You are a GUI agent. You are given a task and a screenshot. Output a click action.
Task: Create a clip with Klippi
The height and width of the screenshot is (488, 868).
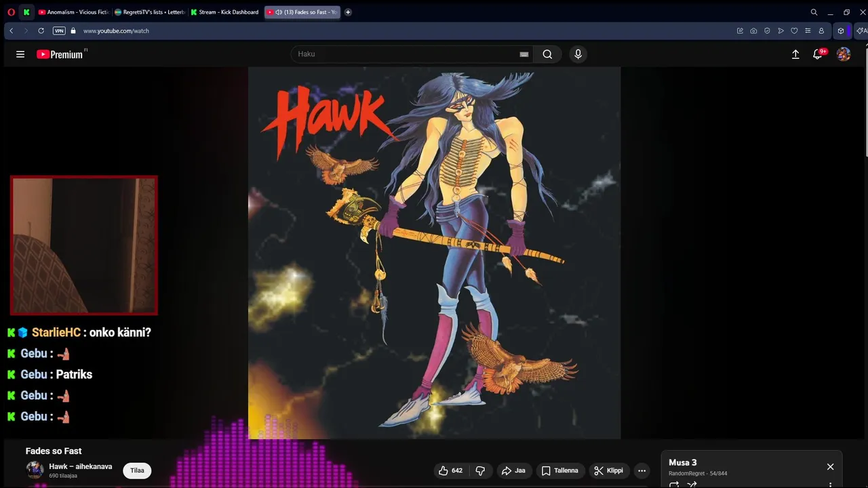coord(608,470)
